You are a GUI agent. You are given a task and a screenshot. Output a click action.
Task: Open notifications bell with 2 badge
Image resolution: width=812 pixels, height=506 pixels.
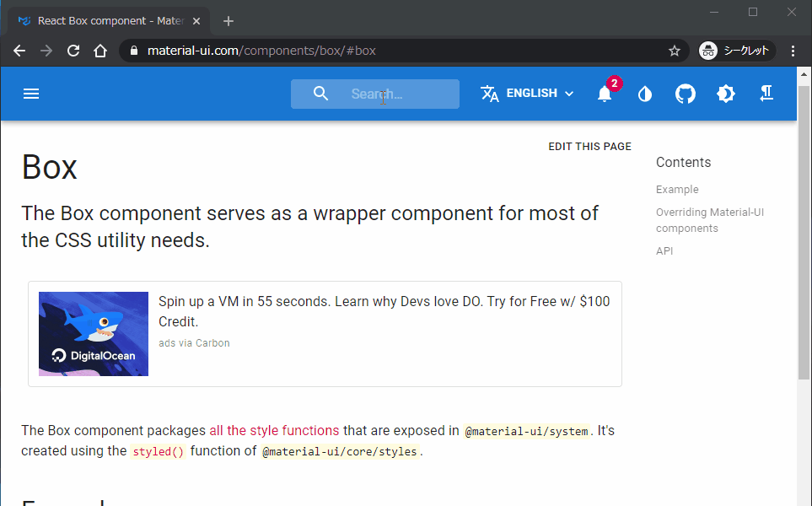[x=605, y=94]
